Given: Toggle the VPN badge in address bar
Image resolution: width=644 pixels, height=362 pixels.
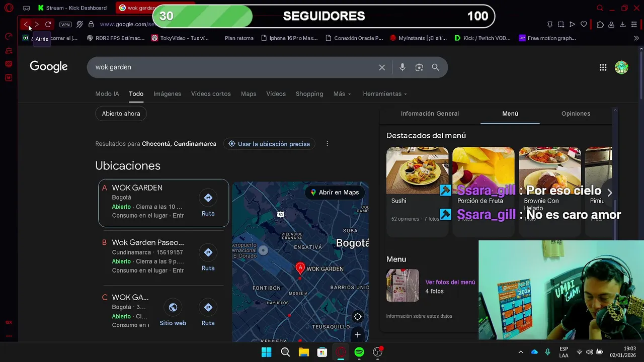Looking at the screenshot, I should (x=65, y=24).
